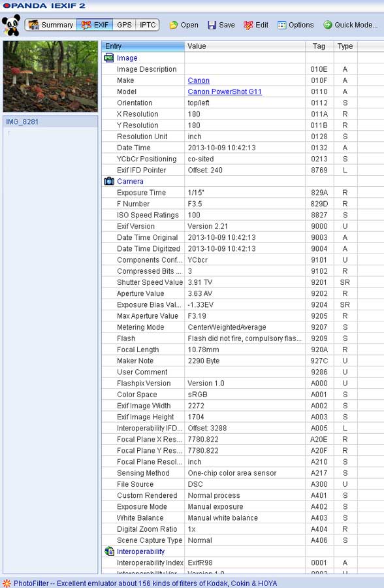Click the 3.63 AV aperture value
Image resolution: width=384 pixels, height=588 pixels.
(200, 293)
